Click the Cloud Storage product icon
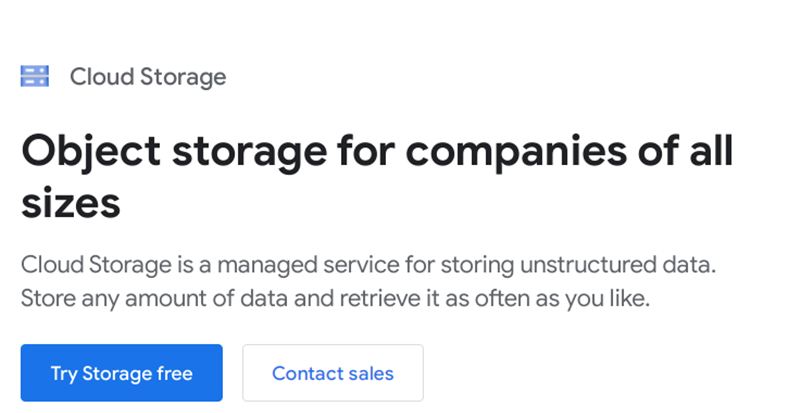The width and height of the screenshot is (797, 413). pos(34,76)
